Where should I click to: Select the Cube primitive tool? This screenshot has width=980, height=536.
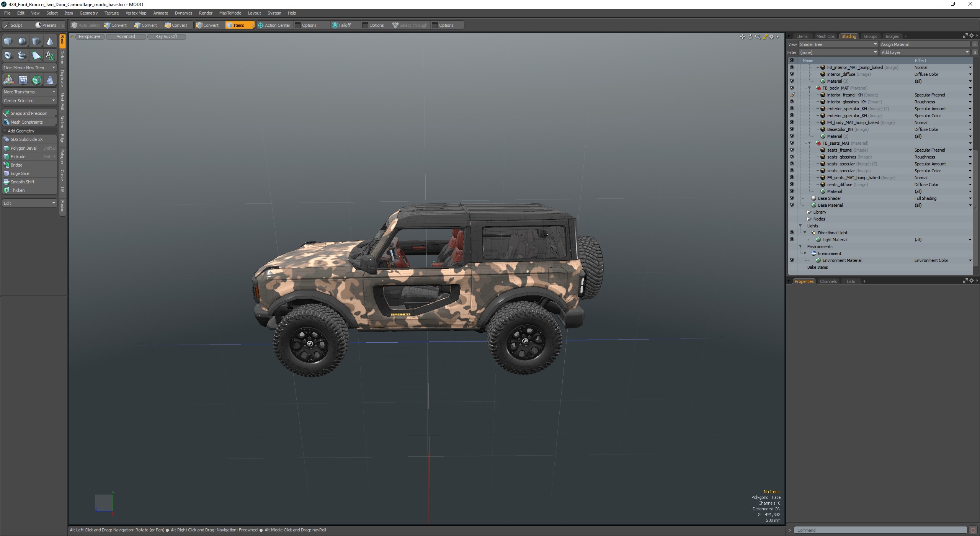point(8,41)
